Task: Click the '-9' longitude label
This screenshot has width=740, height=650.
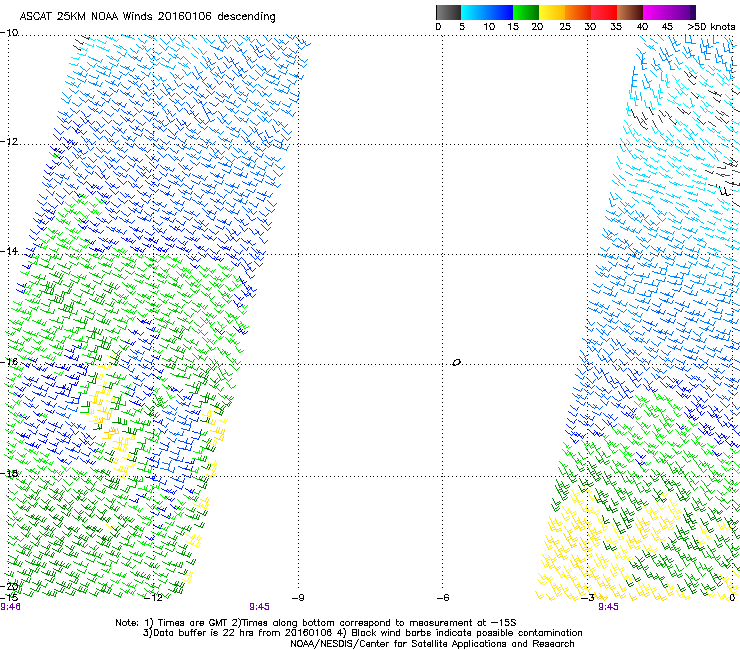Action: [x=298, y=598]
